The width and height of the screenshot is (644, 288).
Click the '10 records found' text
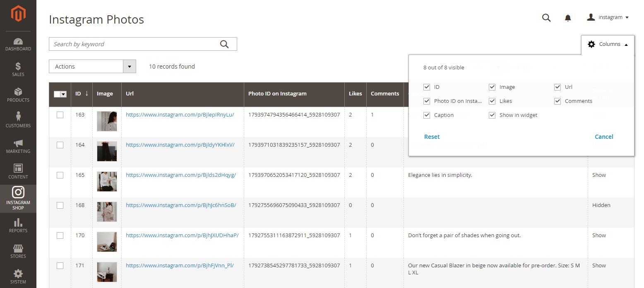click(x=172, y=67)
